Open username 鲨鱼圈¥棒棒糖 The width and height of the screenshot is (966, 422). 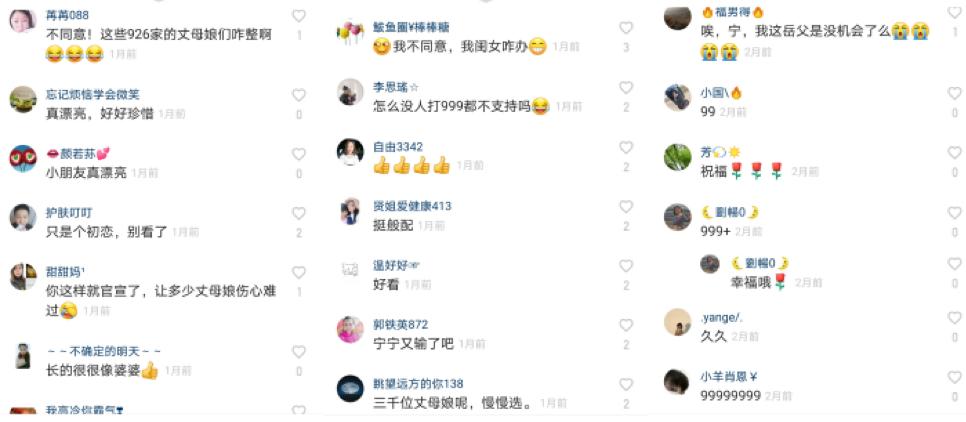[411, 28]
